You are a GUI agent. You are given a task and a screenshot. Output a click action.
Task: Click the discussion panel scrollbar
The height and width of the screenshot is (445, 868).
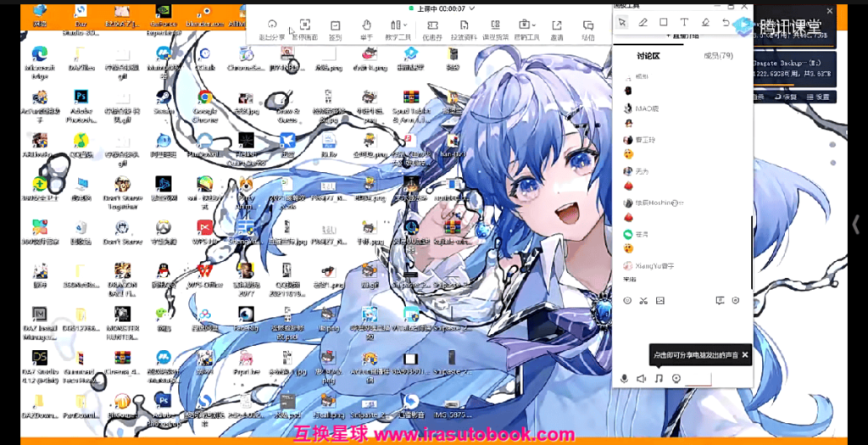(751, 252)
